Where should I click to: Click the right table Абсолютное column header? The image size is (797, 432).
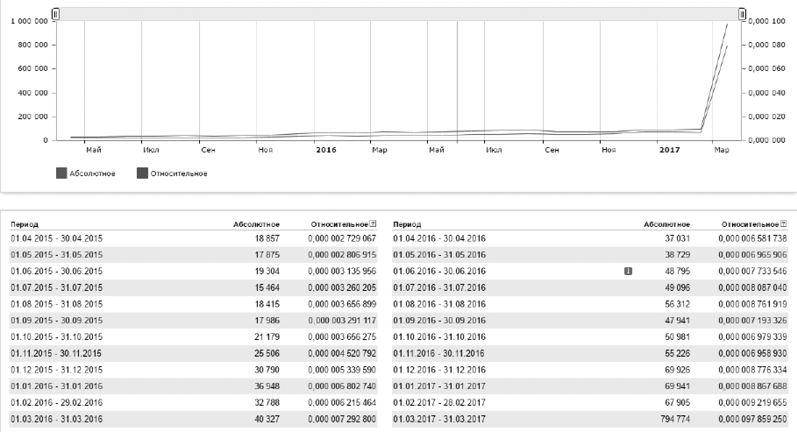pyautogui.click(x=664, y=225)
